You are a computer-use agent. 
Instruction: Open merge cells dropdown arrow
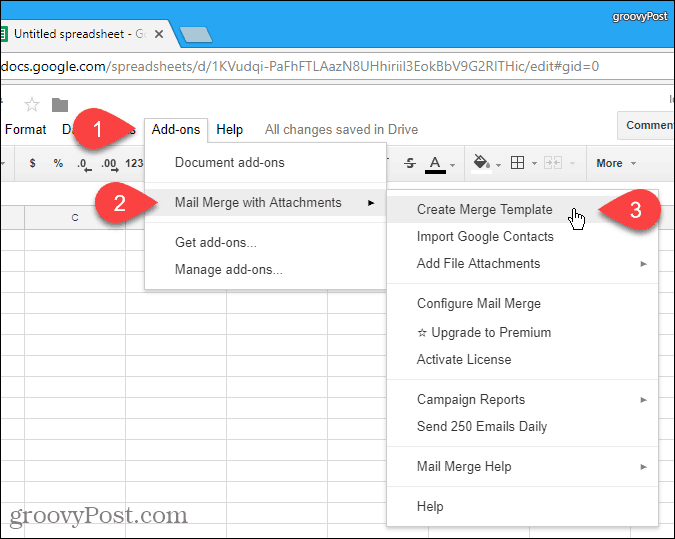click(x=573, y=163)
